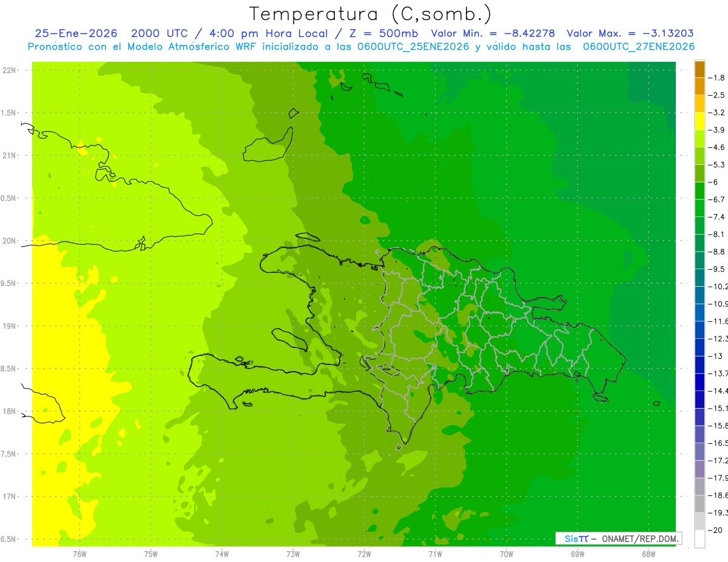The height and width of the screenshot is (562, 728).
Task: Click the "18N" latitude axis label
Action: pyautogui.click(x=9, y=411)
